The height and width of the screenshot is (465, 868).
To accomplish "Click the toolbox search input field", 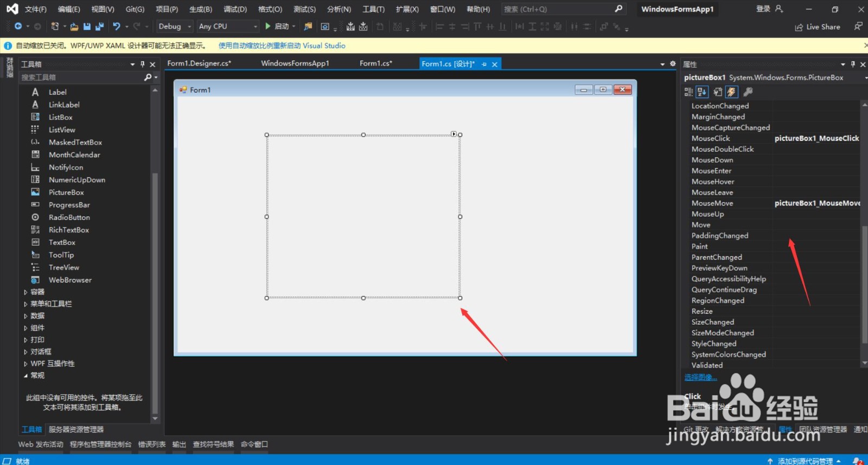I will coord(81,77).
